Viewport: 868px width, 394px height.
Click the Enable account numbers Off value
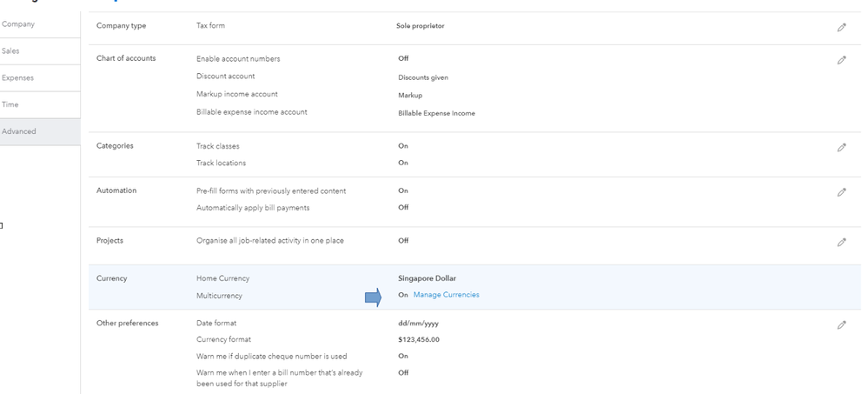(403, 58)
